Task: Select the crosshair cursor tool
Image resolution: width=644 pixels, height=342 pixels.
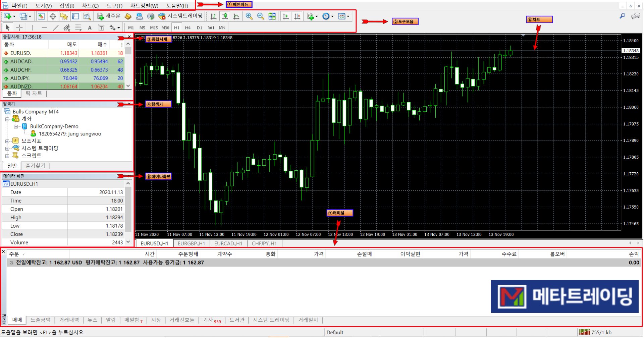Action: coord(19,27)
